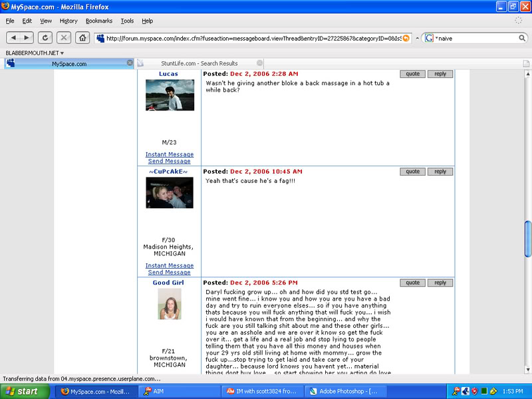Viewport: 532px width, 399px height.
Task: Open the homepage using the Home icon
Action: (x=81, y=38)
